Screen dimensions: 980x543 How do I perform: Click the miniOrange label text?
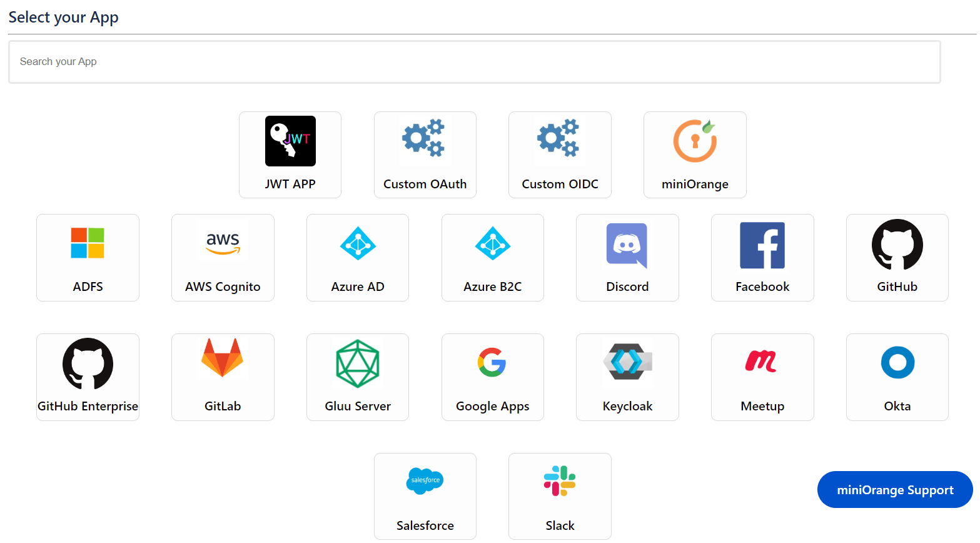[x=695, y=185]
